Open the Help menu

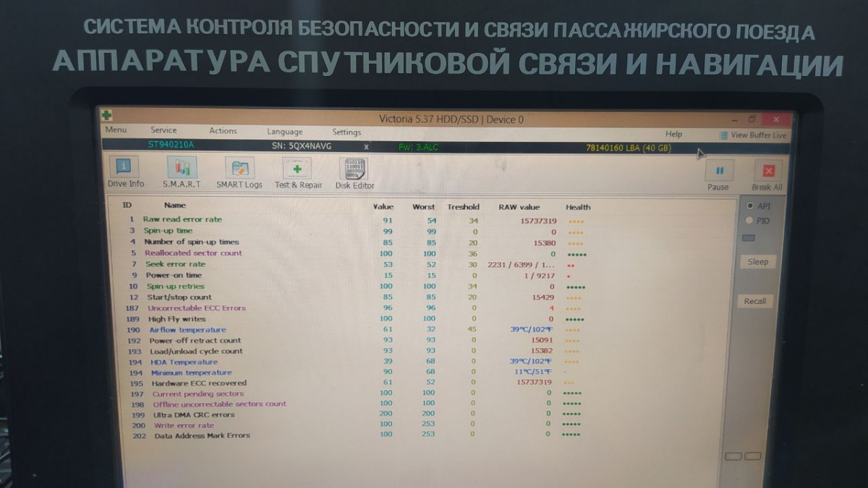tap(673, 134)
